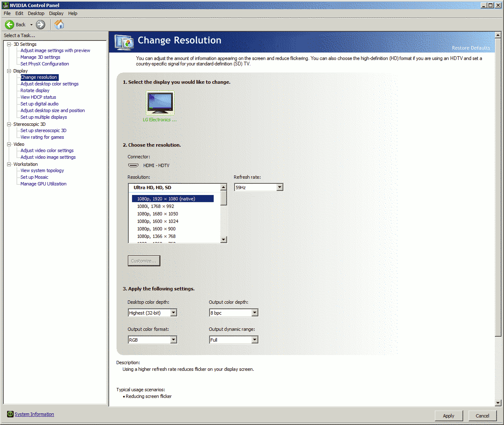Click the Back arrow icon
The height and width of the screenshot is (425, 504).
9,25
